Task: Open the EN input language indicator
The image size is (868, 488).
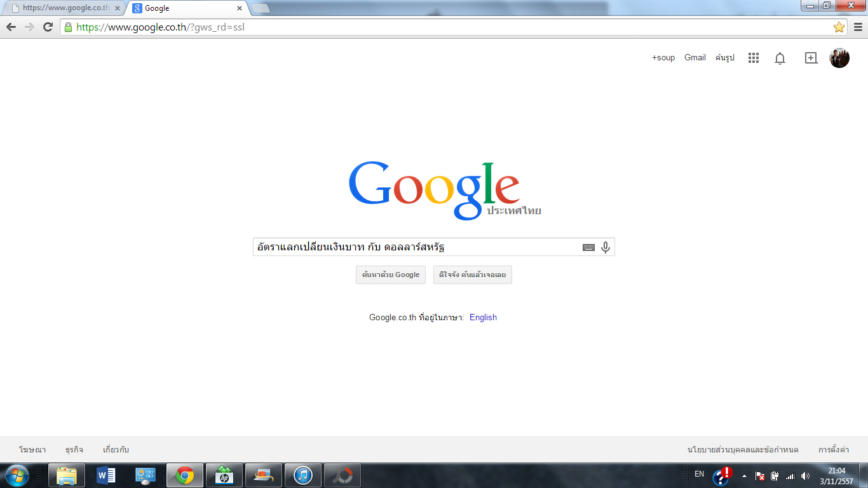Action: click(699, 474)
